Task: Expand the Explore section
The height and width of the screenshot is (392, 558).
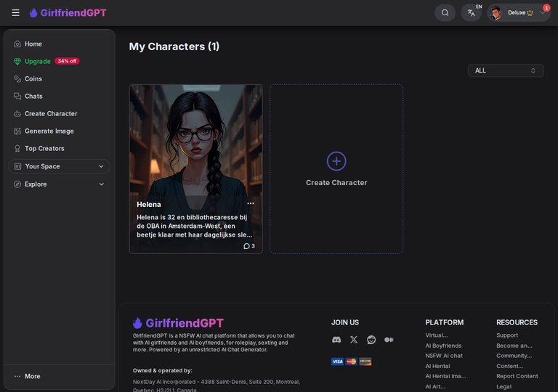Action: [59, 184]
